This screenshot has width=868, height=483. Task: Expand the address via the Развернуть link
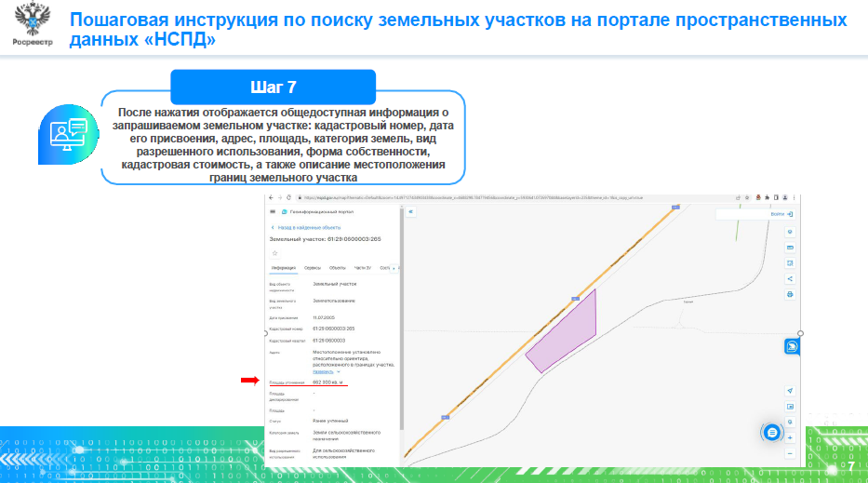point(326,371)
